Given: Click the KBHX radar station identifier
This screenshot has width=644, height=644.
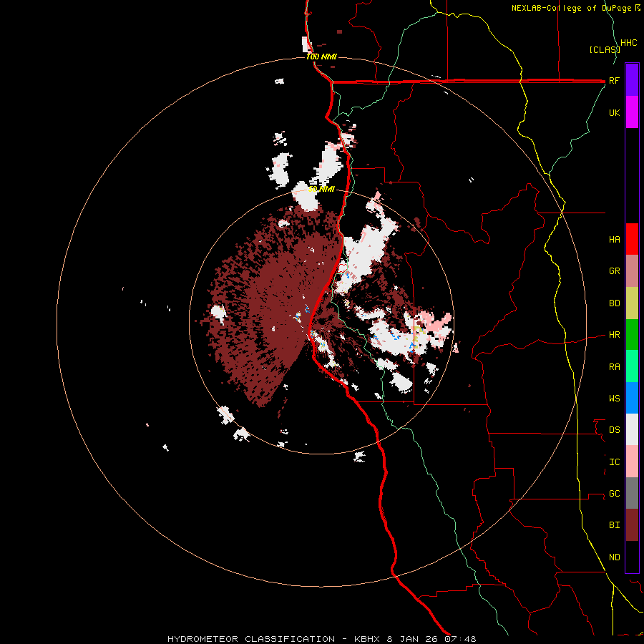Looking at the screenshot, I should 369,639.
